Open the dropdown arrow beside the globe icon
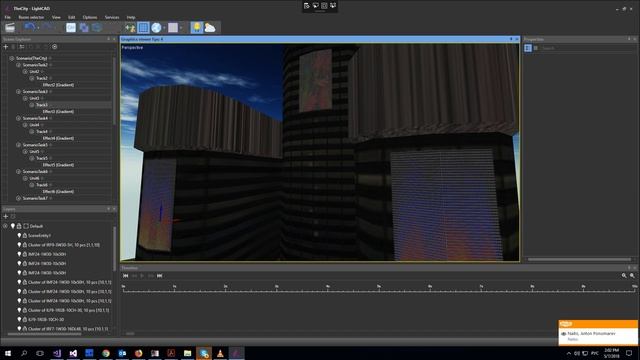Screen dimensions: 640x360 (x=164, y=28)
